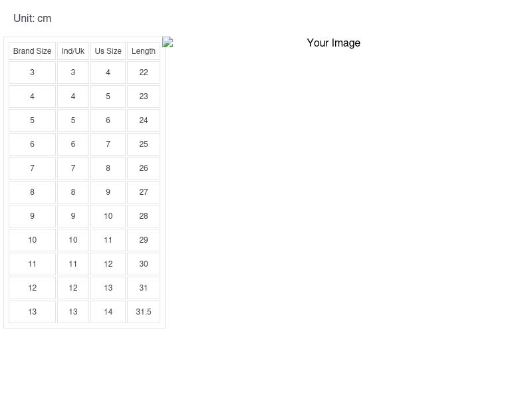Click the length value 26 cell
Screen dimensions: 532x399
pos(144,168)
